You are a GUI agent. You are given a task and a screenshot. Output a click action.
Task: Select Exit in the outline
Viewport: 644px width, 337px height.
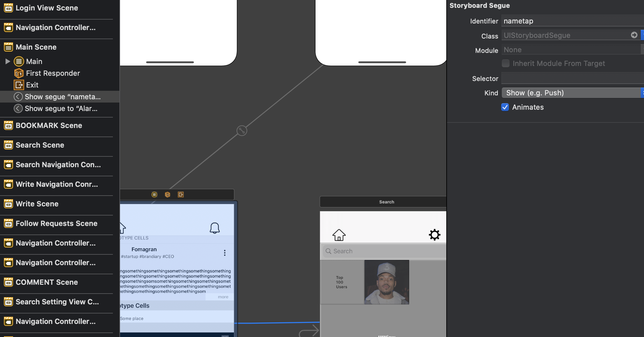pos(60,85)
